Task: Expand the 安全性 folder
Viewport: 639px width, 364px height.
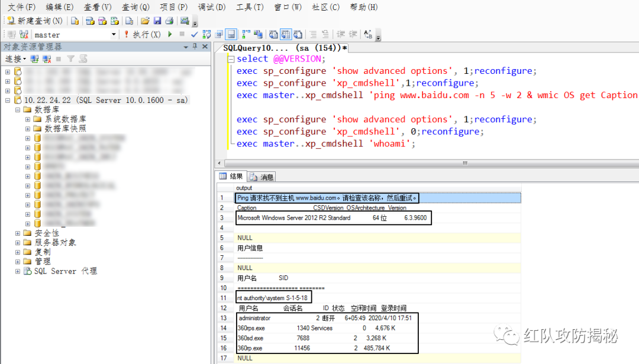Action: pos(18,233)
